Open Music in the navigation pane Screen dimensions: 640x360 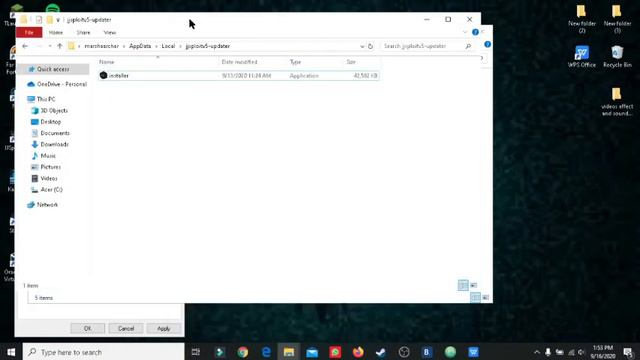44,156
